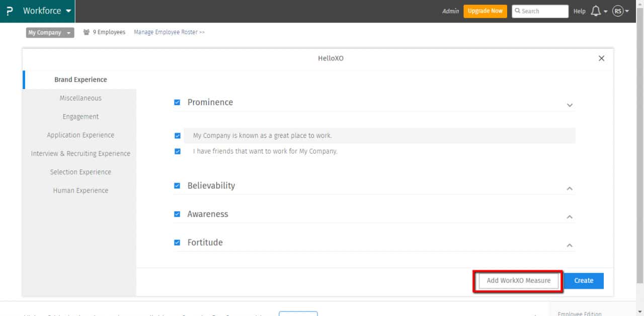Open the Selection Experience tab
The height and width of the screenshot is (316, 644).
[80, 172]
